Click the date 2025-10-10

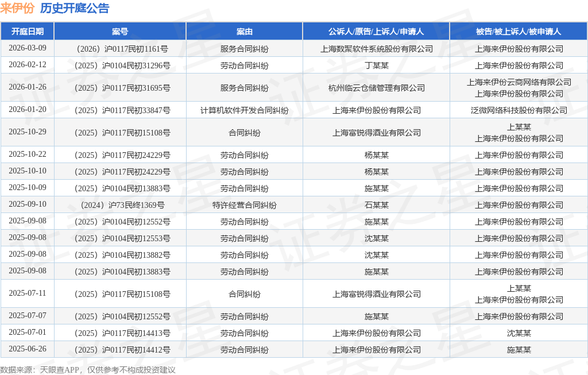(x=28, y=171)
